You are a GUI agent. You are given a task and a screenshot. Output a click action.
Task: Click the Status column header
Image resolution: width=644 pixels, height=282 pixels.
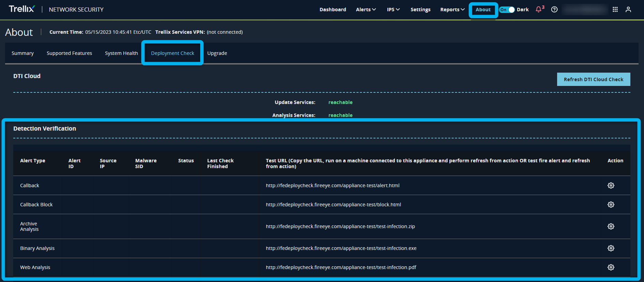[x=186, y=161]
